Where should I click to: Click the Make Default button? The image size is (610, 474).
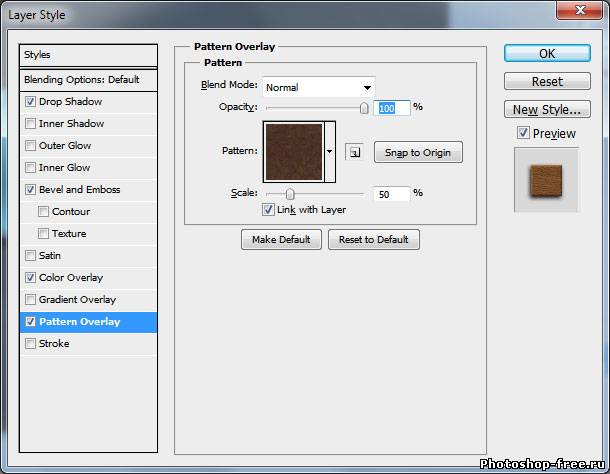tap(281, 240)
